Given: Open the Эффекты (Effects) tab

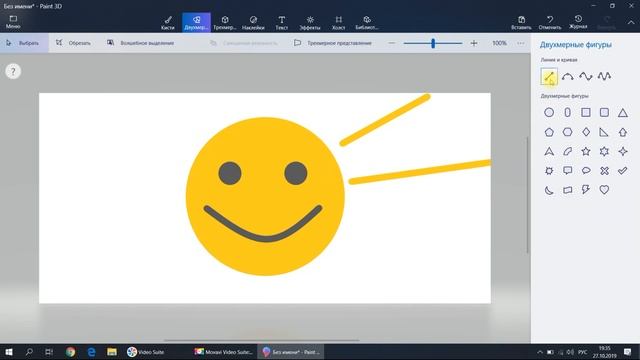Looking at the screenshot, I should [x=310, y=22].
